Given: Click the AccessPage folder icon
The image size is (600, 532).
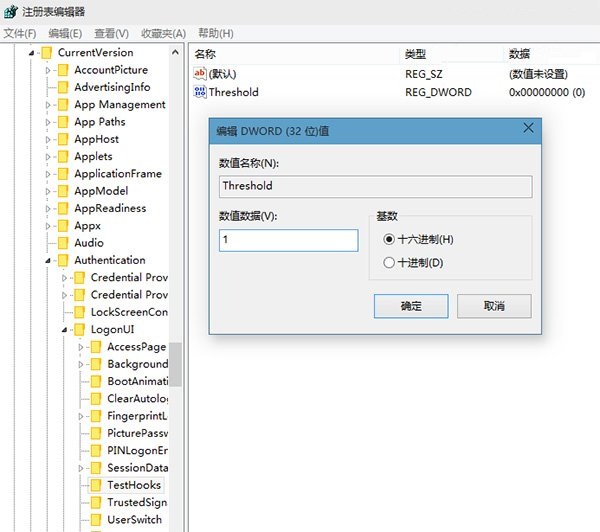Looking at the screenshot, I should click(x=96, y=347).
